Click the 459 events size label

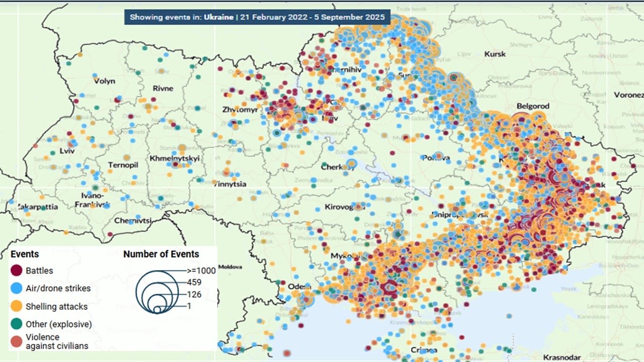[x=194, y=282]
